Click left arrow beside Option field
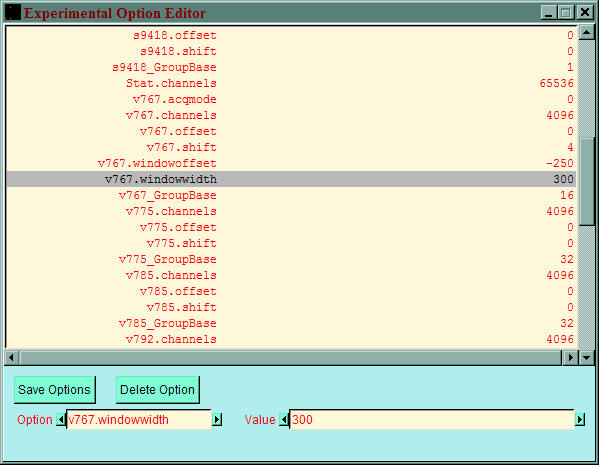 [x=61, y=420]
